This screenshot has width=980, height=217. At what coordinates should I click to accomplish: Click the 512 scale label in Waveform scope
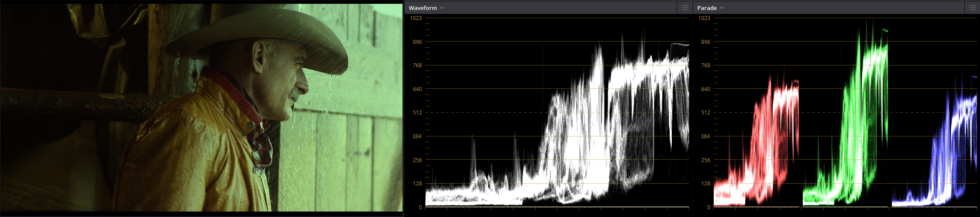(x=417, y=113)
